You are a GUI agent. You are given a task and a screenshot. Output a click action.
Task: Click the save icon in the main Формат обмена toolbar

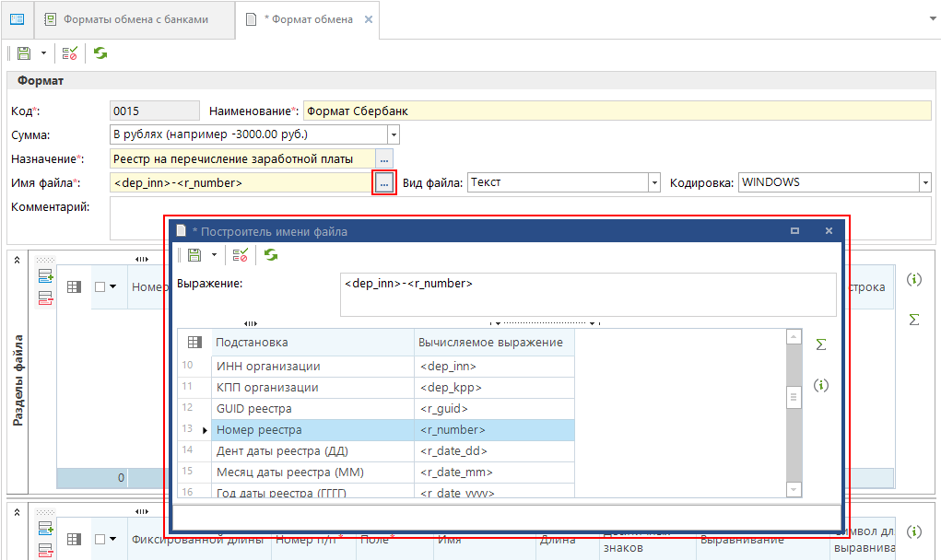click(24, 54)
